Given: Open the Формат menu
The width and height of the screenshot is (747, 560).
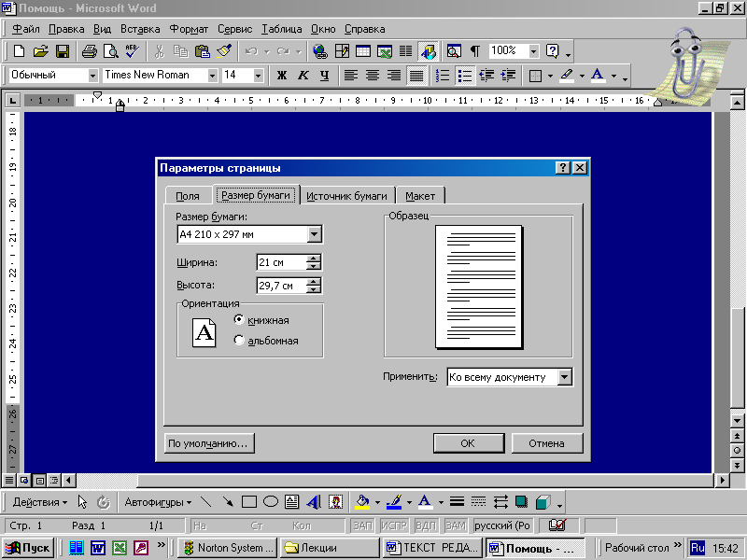Looking at the screenshot, I should [x=189, y=29].
